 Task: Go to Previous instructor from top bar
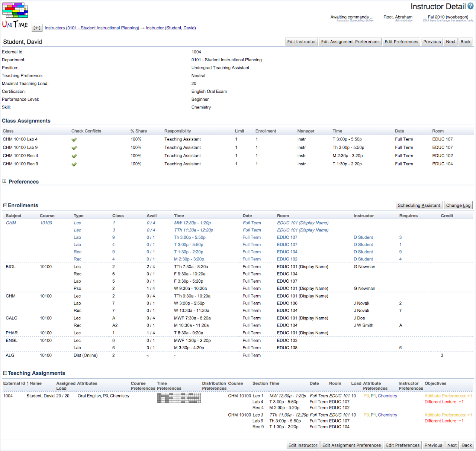[432, 42]
